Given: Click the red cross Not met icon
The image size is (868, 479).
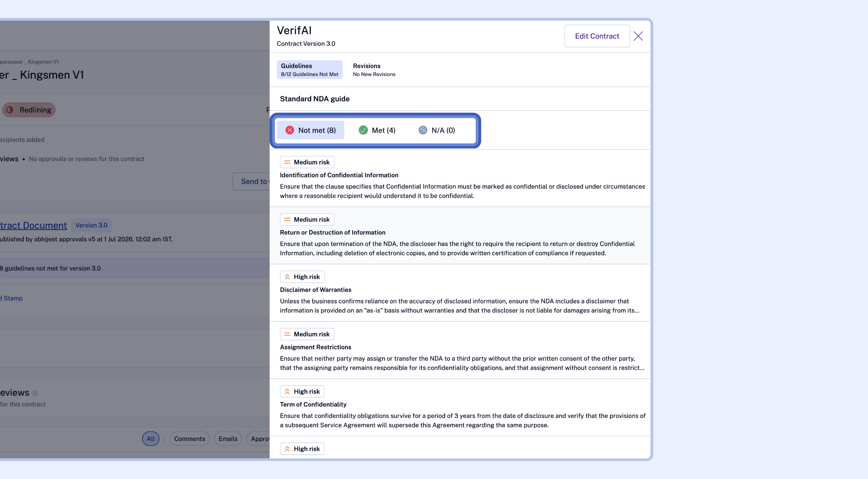Looking at the screenshot, I should (x=290, y=130).
